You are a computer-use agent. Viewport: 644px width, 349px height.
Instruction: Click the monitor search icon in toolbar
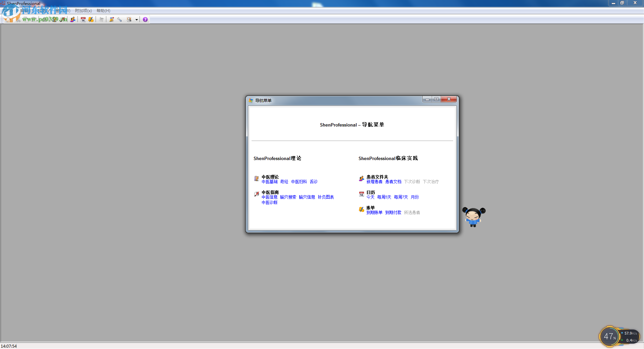[x=129, y=19]
